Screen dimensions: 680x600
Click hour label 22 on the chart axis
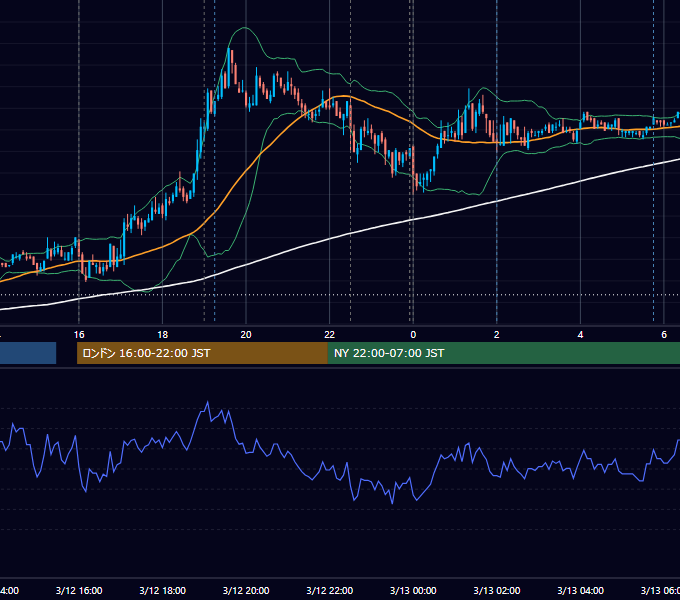330,335
